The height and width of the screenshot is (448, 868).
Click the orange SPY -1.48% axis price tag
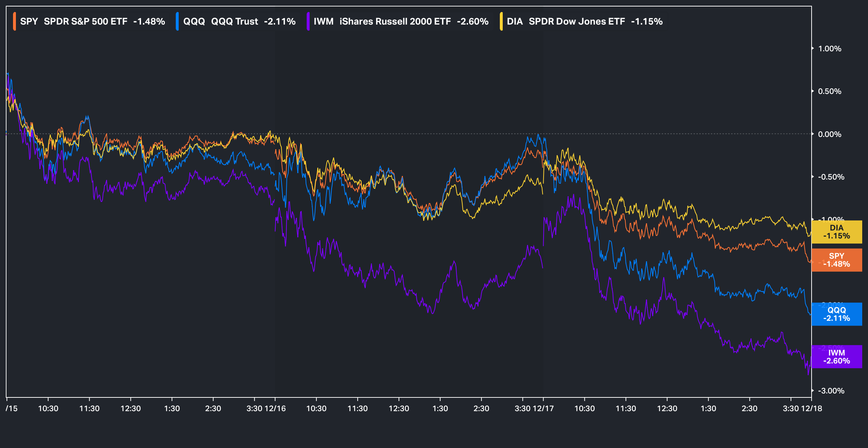point(837,260)
